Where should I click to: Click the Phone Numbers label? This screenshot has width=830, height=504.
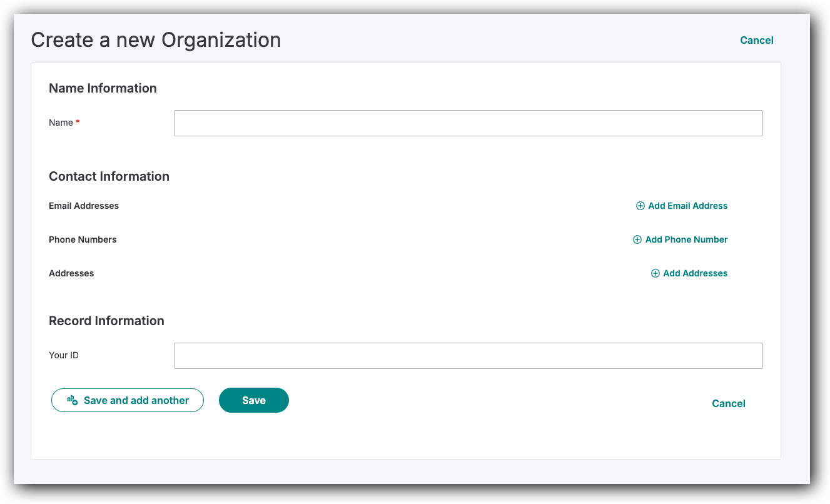83,239
